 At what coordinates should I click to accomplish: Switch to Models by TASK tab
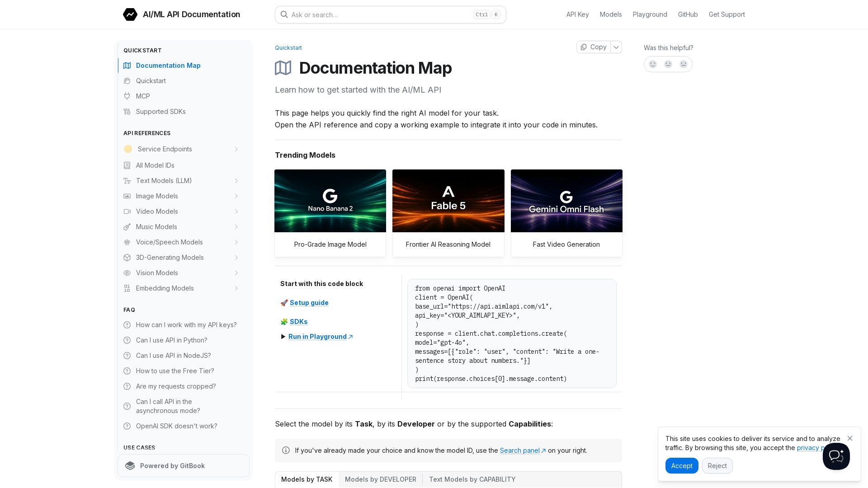307,479
